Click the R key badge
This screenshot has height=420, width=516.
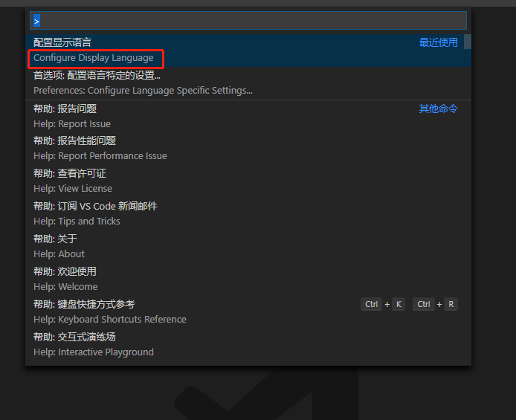click(451, 304)
